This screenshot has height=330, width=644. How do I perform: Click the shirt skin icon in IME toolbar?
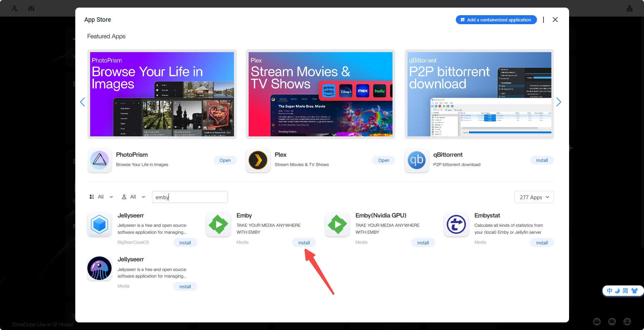[634, 291]
